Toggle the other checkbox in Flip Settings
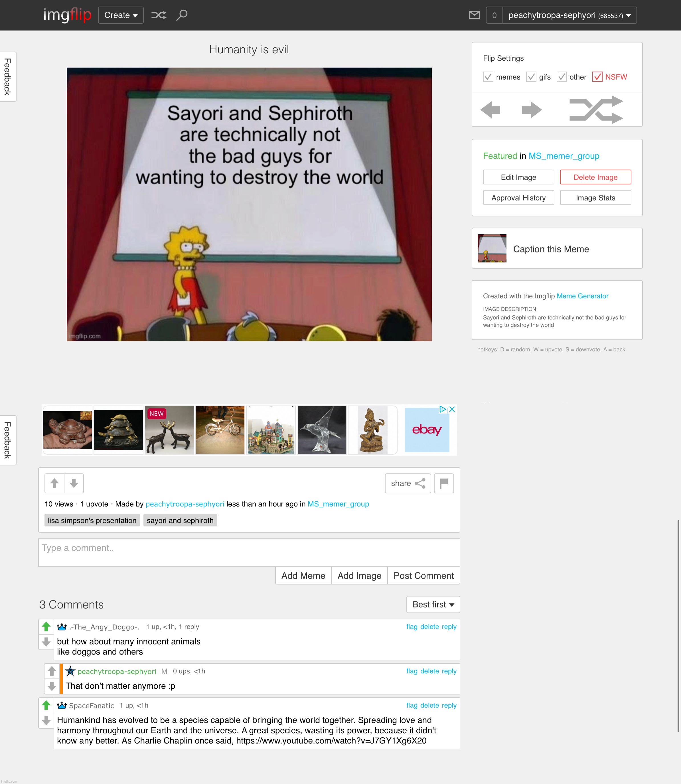The width and height of the screenshot is (681, 784). click(562, 77)
